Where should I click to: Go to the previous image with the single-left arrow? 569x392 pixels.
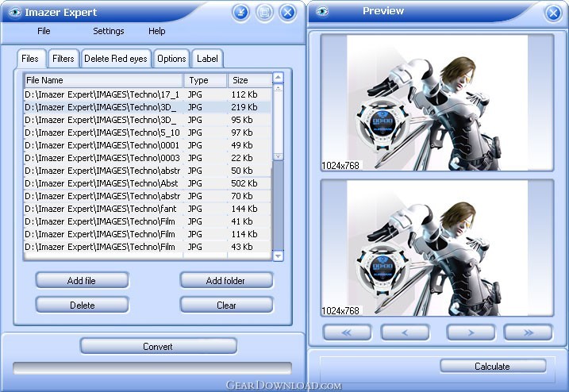(x=405, y=332)
